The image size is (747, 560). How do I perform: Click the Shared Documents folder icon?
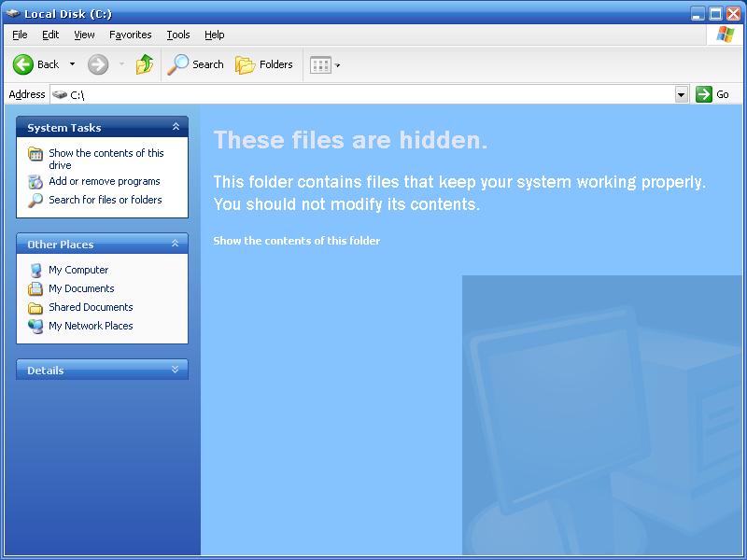pos(35,308)
